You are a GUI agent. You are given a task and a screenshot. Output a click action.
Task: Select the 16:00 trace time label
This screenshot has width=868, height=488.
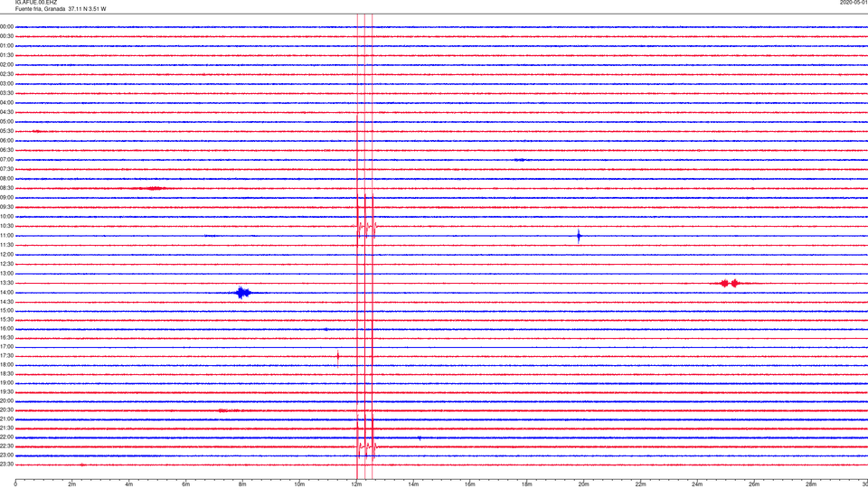(7, 329)
